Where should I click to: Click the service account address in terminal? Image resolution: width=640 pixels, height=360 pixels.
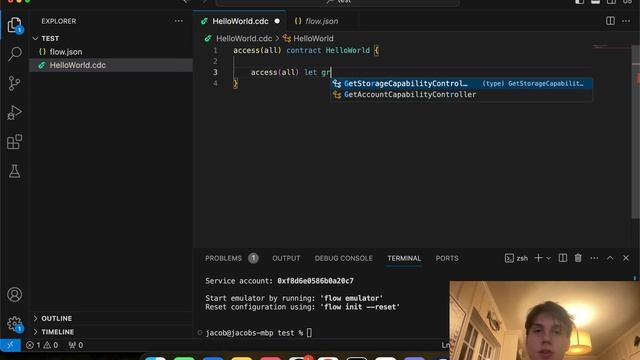tap(315, 281)
